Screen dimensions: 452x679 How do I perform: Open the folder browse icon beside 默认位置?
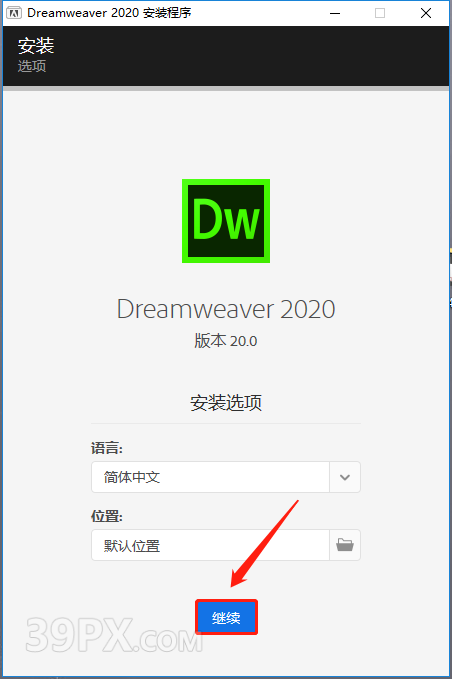click(345, 545)
